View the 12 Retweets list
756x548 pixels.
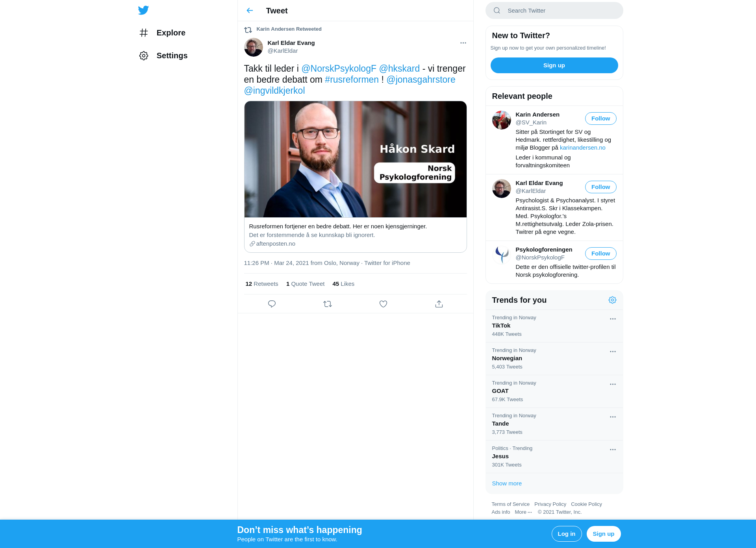point(262,284)
